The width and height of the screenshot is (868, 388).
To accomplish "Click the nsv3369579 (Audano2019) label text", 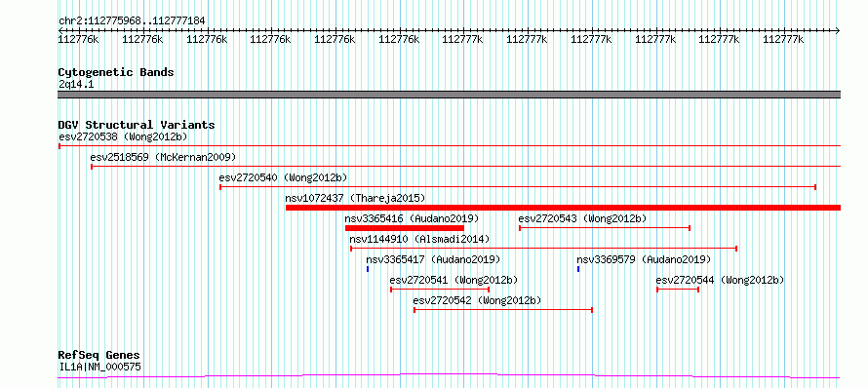I will pos(644,259).
